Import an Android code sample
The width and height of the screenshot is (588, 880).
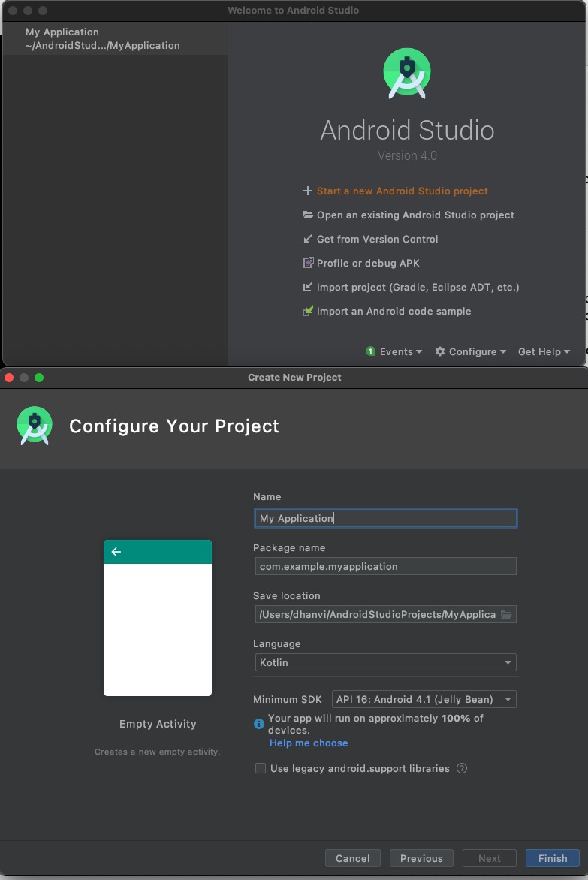[394, 311]
